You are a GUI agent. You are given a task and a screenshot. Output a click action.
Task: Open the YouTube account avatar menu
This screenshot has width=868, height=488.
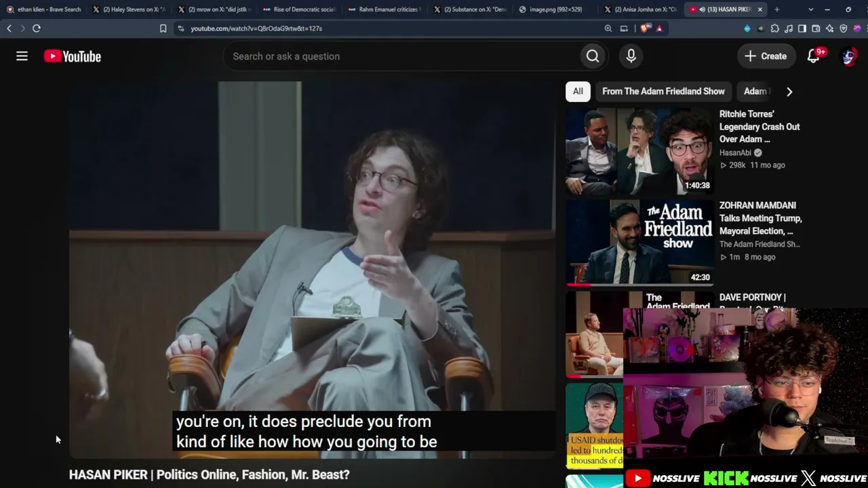tap(848, 56)
